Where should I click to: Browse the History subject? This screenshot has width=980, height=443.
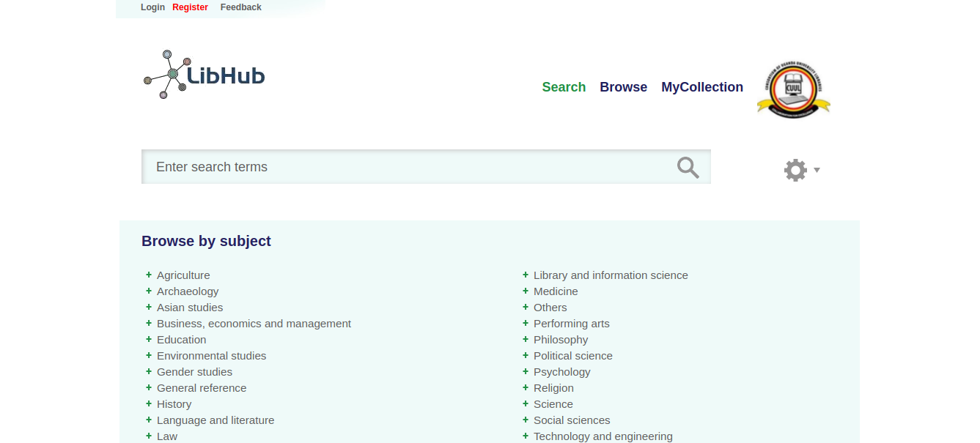click(x=174, y=403)
